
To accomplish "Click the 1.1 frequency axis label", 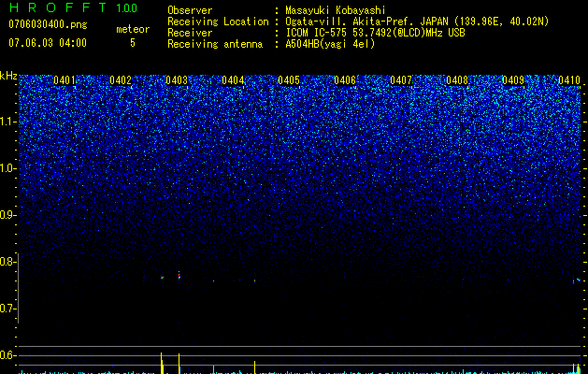I will point(8,122).
